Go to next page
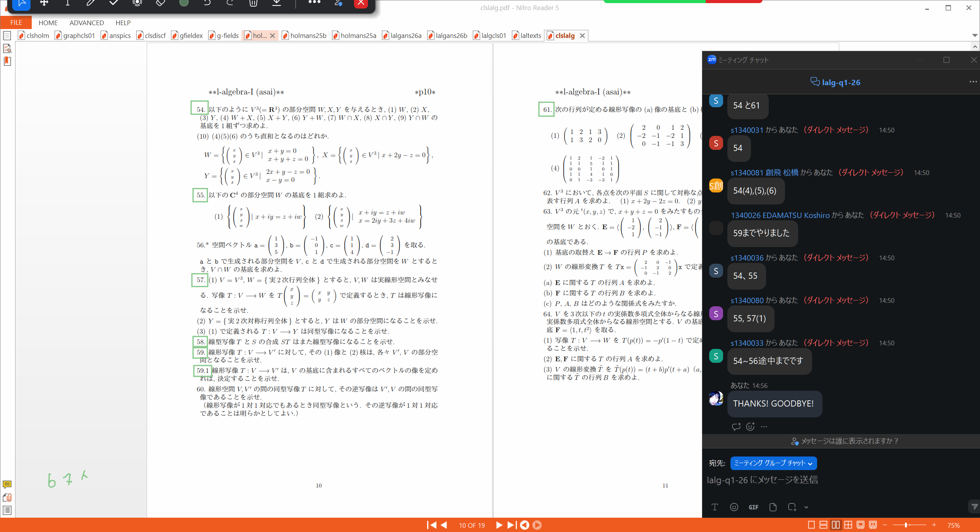The width and height of the screenshot is (980, 532). coord(499,525)
